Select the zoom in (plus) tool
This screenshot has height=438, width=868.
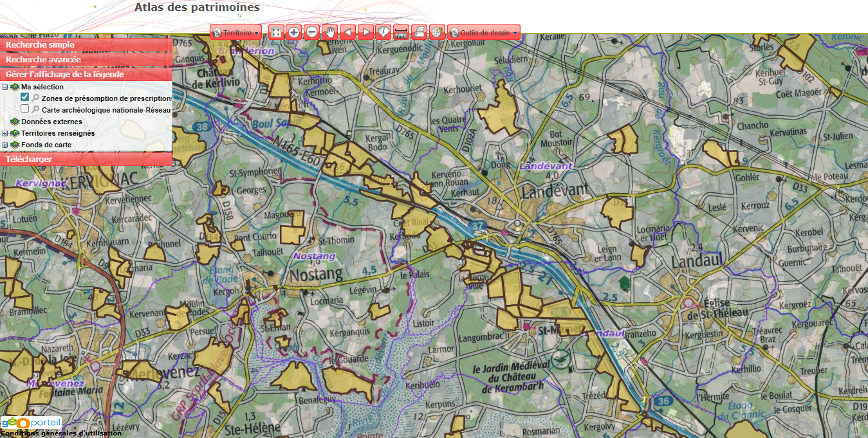pyautogui.click(x=293, y=32)
